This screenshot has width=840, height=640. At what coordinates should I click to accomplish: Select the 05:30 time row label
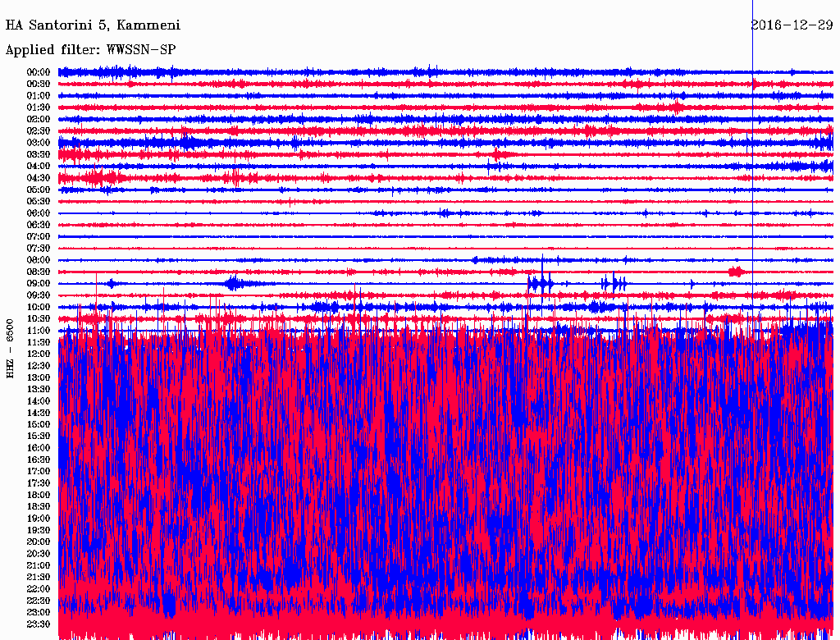[39, 202]
